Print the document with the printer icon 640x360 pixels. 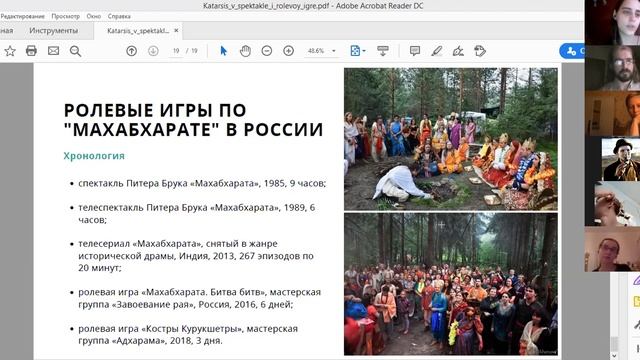click(31, 51)
